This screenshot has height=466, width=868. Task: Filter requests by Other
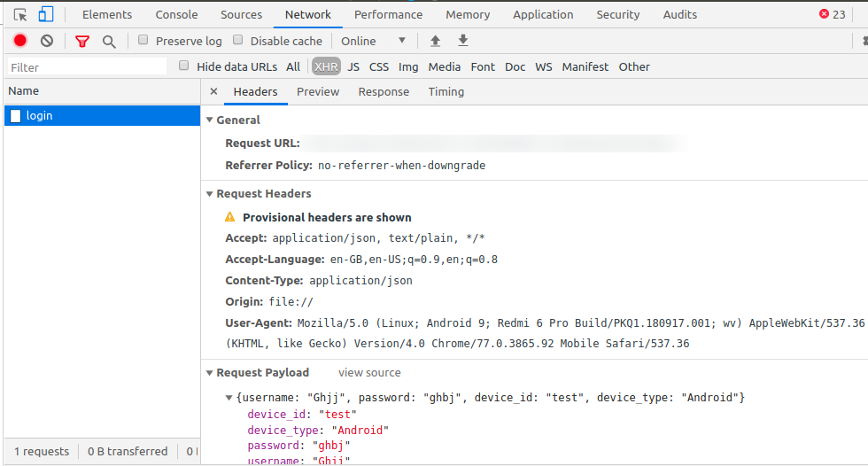(x=634, y=67)
